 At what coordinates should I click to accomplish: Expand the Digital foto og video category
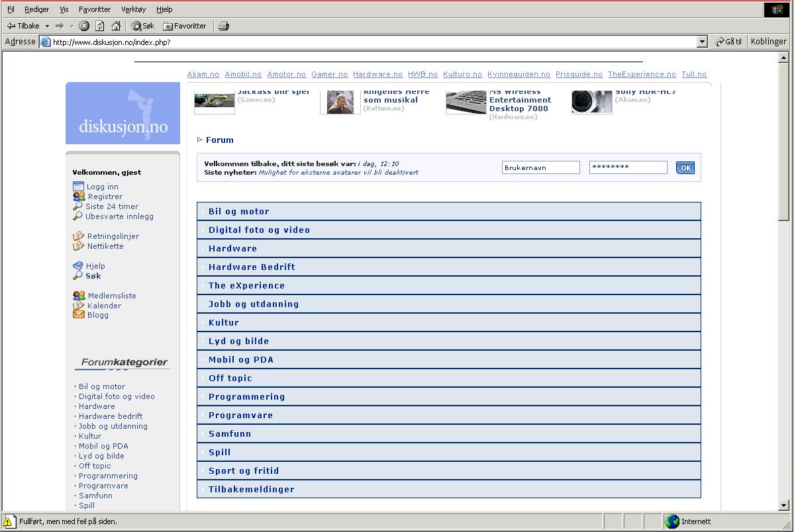(x=448, y=230)
